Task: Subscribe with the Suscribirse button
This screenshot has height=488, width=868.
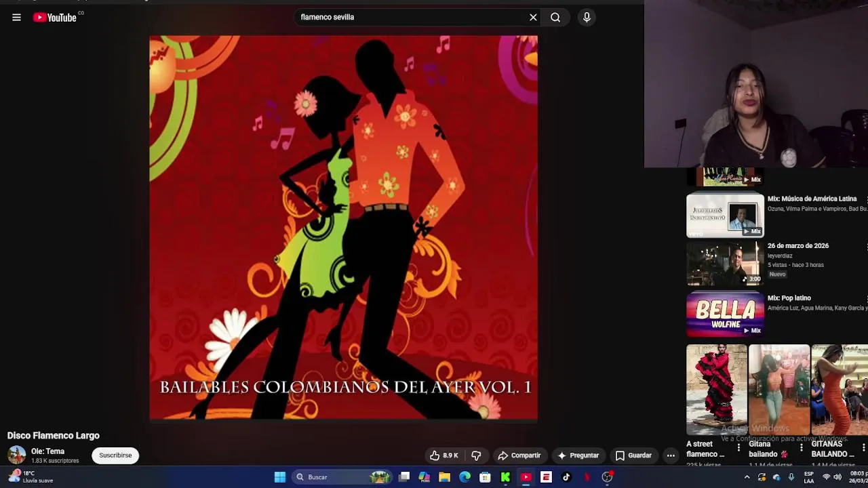Action: click(115, 455)
